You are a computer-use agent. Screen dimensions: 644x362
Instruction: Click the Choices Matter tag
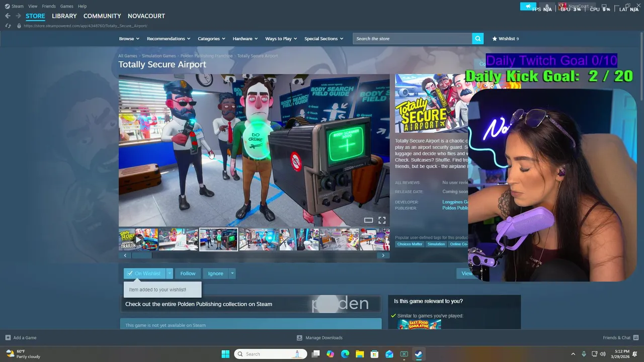pyautogui.click(x=410, y=244)
